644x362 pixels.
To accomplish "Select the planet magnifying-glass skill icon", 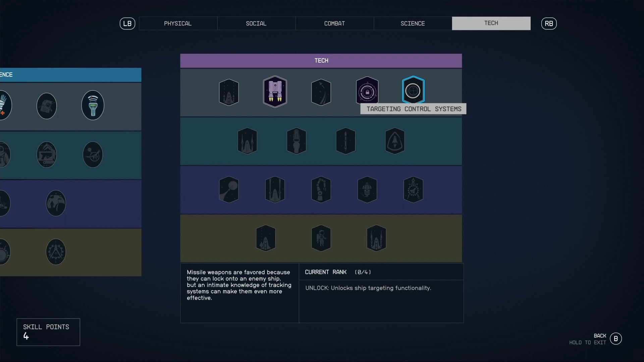I will coord(228,189).
